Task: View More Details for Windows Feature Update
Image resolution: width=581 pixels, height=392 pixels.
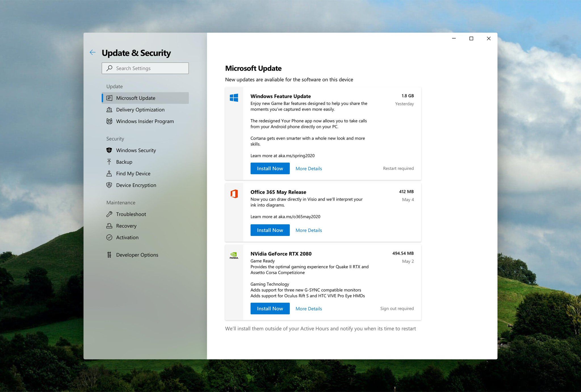Action: (x=309, y=168)
